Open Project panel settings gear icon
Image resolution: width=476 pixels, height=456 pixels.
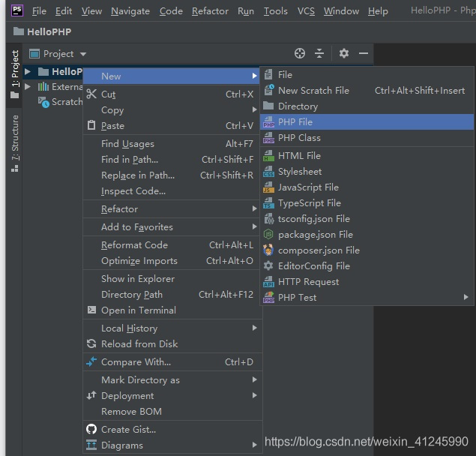coord(344,53)
